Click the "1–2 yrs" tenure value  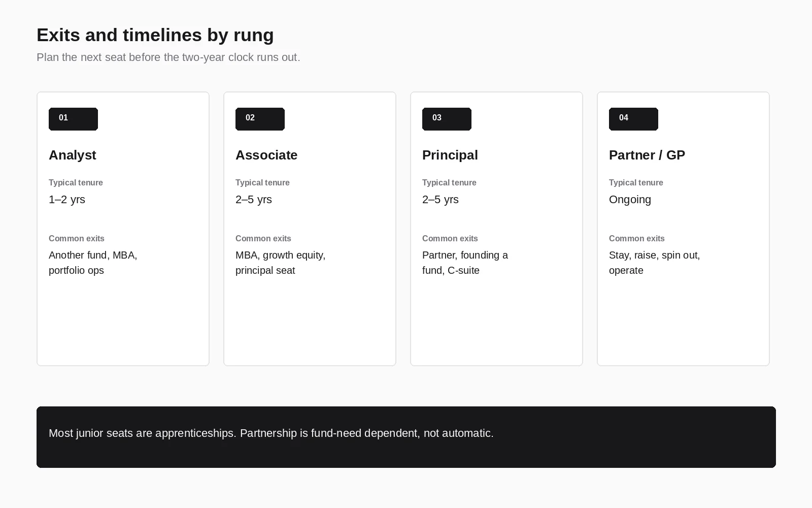click(x=67, y=200)
